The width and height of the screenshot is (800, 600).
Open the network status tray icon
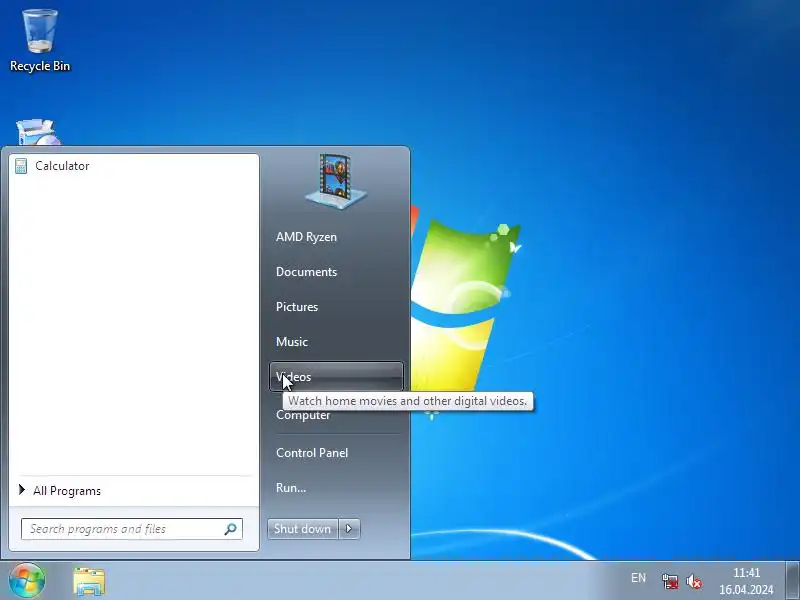670,581
